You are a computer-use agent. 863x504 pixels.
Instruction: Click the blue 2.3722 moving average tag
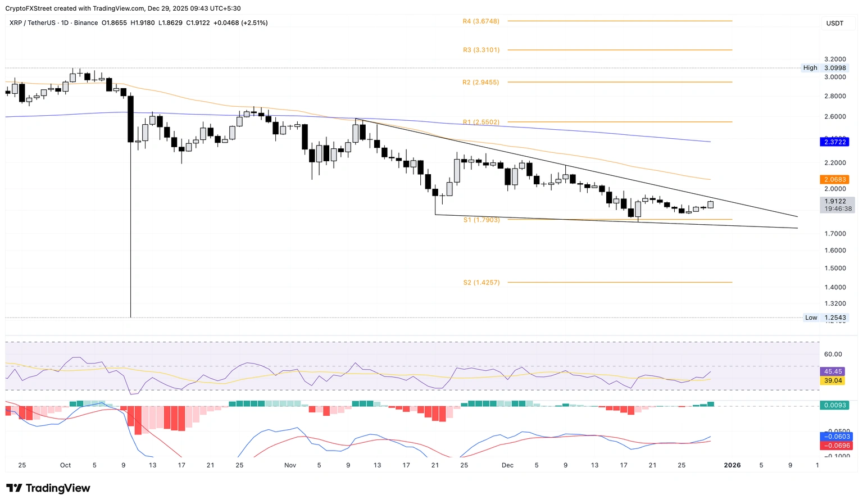tap(834, 142)
